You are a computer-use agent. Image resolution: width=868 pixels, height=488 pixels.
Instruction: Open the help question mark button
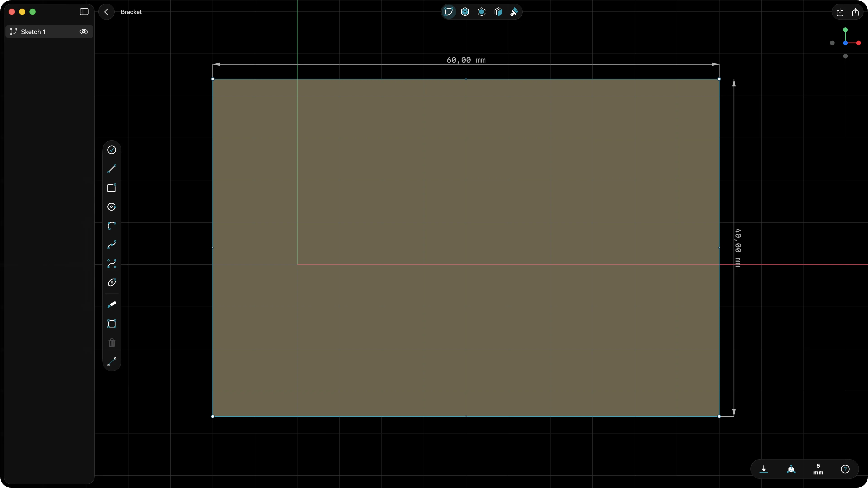[845, 469]
